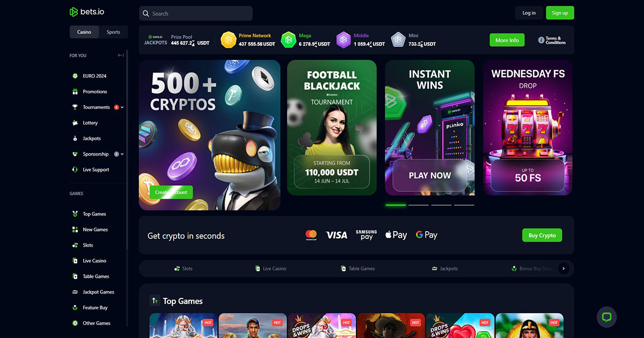
Task: Click the Search input field
Action: point(196,13)
